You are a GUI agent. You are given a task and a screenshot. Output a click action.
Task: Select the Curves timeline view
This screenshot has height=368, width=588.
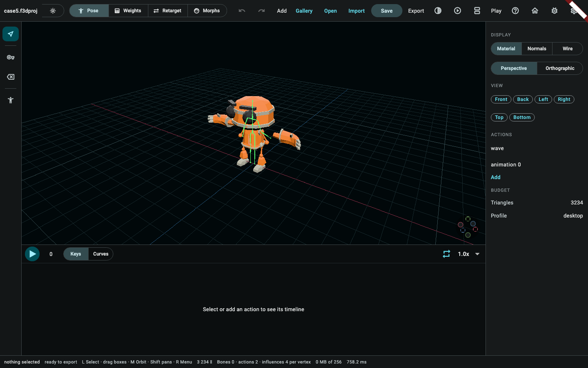click(100, 254)
